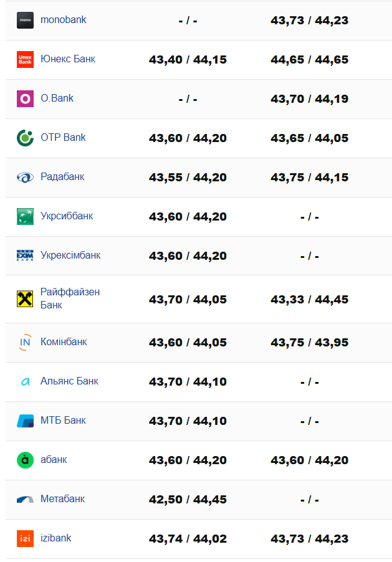Click the izibank orange logo
The height and width of the screenshot is (562, 392).
(25, 538)
